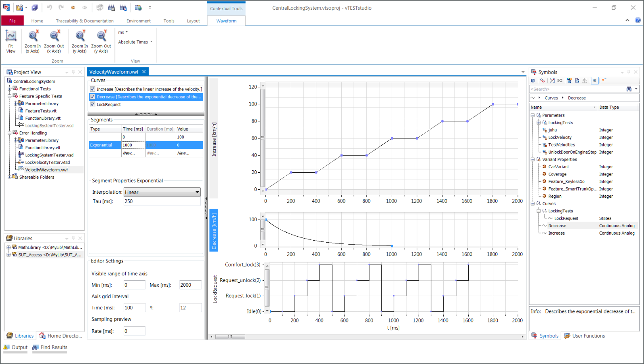This screenshot has width=644, height=364.
Task: Click the Fit View icon
Action: (x=11, y=36)
